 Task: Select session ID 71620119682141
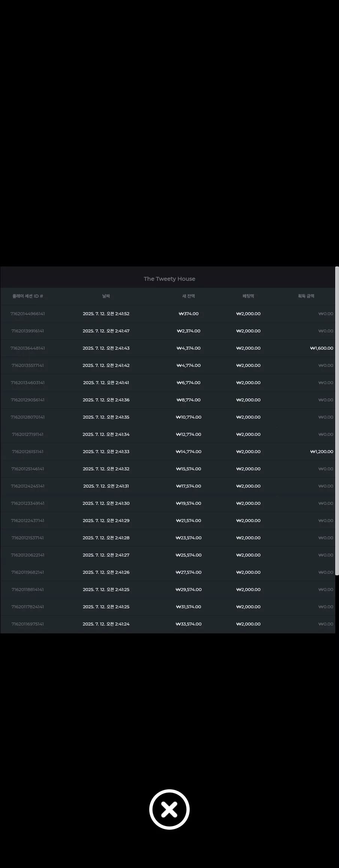click(x=28, y=572)
